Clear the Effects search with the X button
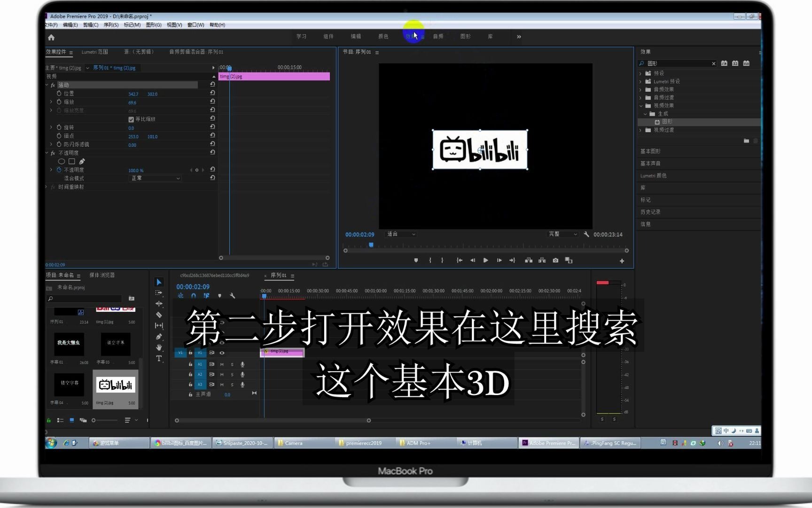Screen dimensions: 812x508 coord(713,63)
